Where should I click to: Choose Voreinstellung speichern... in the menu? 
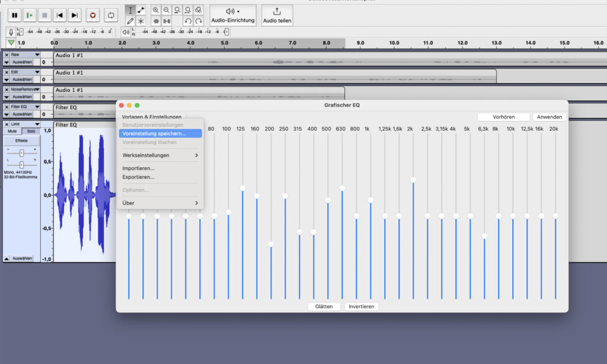[x=160, y=133]
